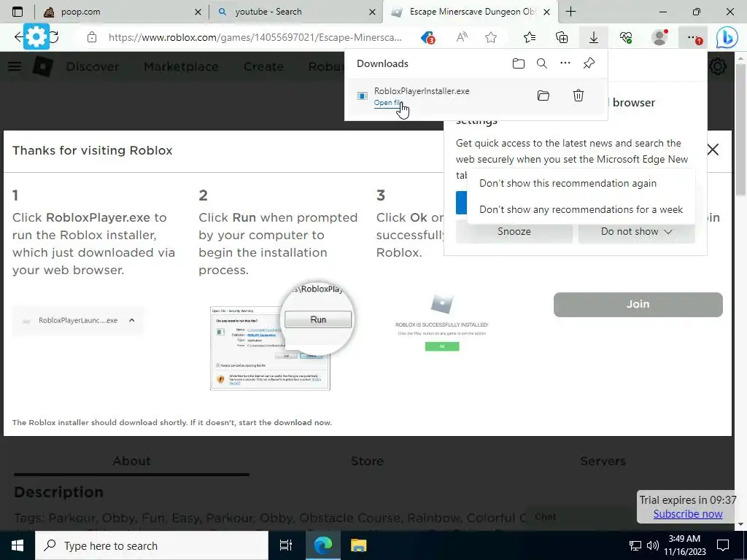Image resolution: width=747 pixels, height=560 pixels.
Task: Open a new browser tab
Action: (570, 12)
